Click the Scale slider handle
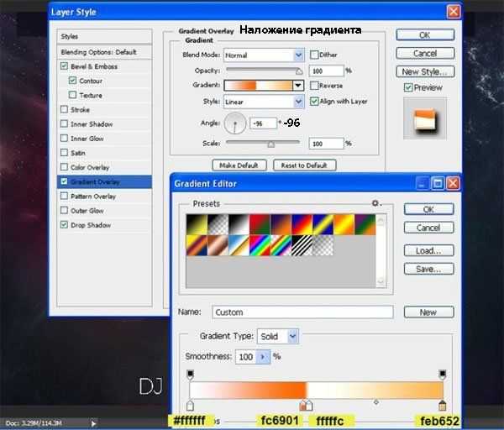The width and height of the screenshot is (504, 430). pyautogui.click(x=271, y=144)
